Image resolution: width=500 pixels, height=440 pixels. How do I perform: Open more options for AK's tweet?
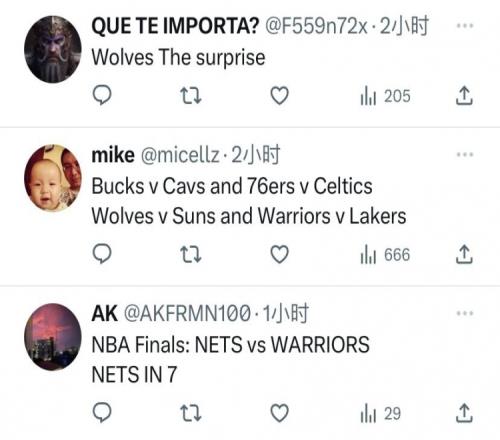click(x=465, y=313)
